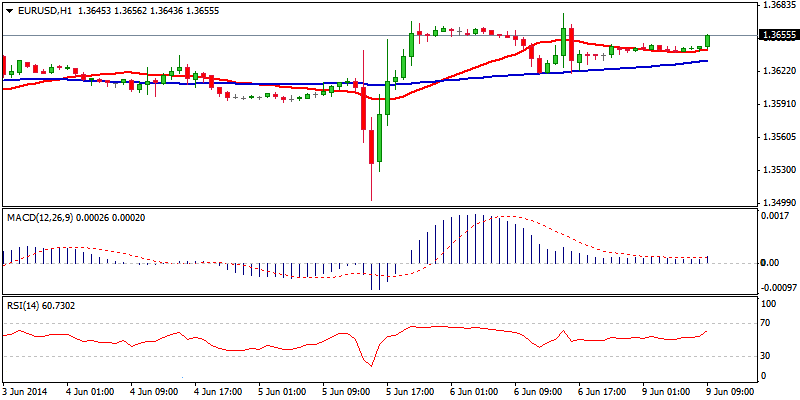This screenshot has height=400, width=800.
Task: Click the 3 Jun 2014 time label
Action: [x=24, y=392]
